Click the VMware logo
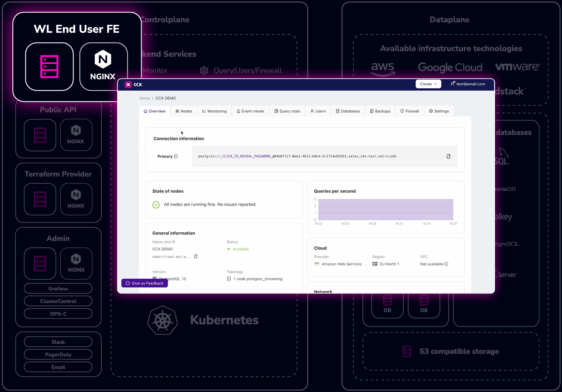The width and height of the screenshot is (562, 392). click(x=517, y=67)
